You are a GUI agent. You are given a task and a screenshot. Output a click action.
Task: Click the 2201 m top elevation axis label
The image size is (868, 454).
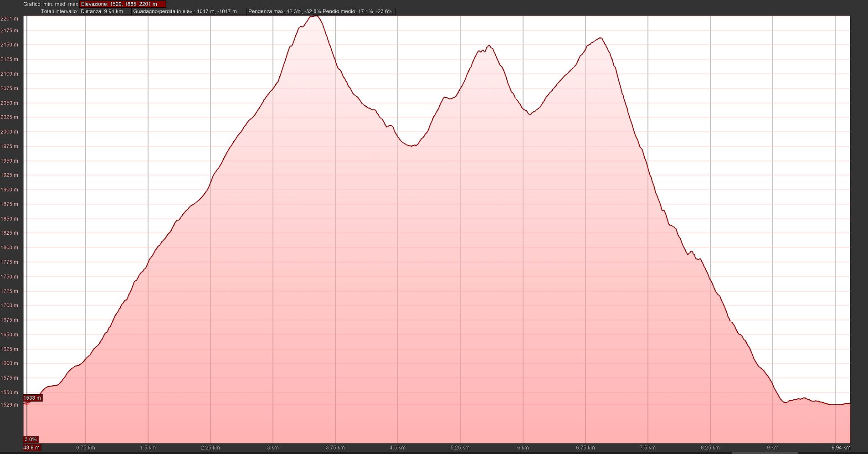10,19
